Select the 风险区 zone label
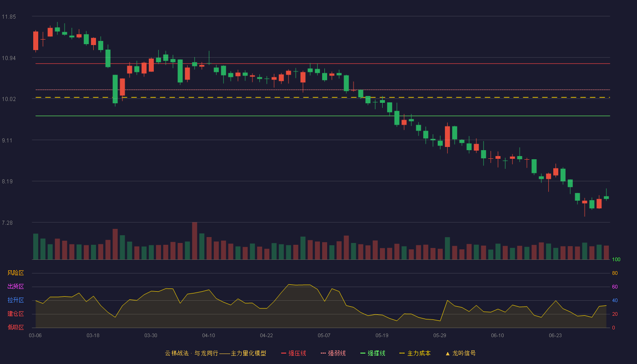The width and height of the screenshot is (637, 364). (x=15, y=273)
